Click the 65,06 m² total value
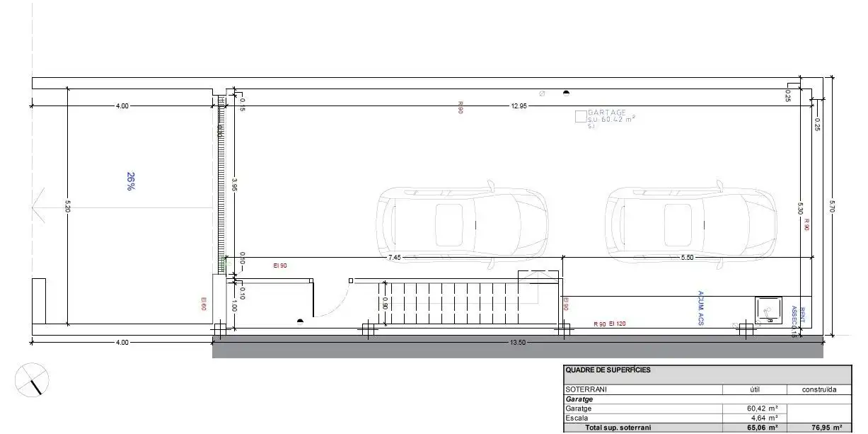This screenshot has width=868, height=434. coord(763,428)
